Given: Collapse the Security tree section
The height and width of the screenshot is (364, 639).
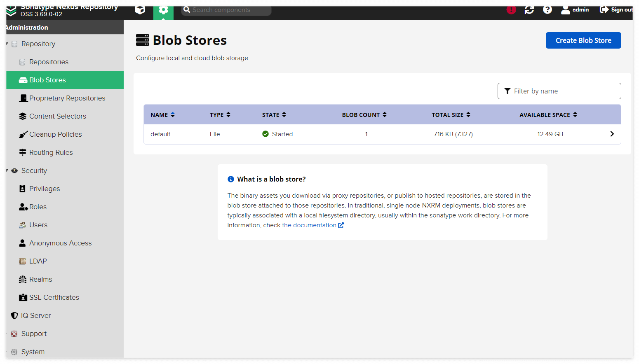Looking at the screenshot, I should [7, 170].
